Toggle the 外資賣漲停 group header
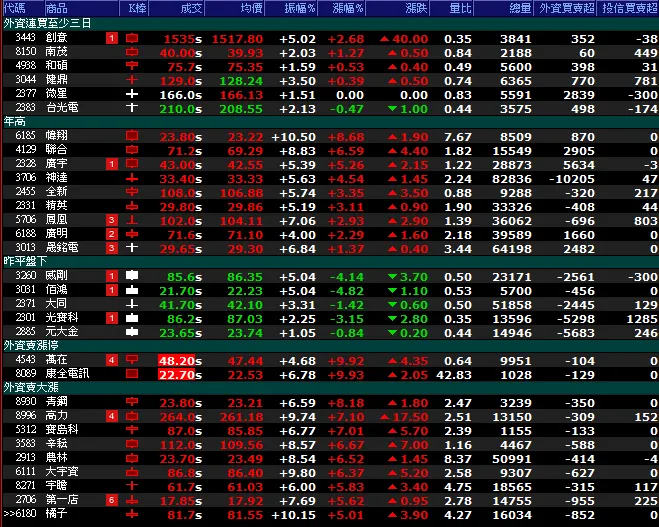The image size is (659, 527). pyautogui.click(x=330, y=346)
